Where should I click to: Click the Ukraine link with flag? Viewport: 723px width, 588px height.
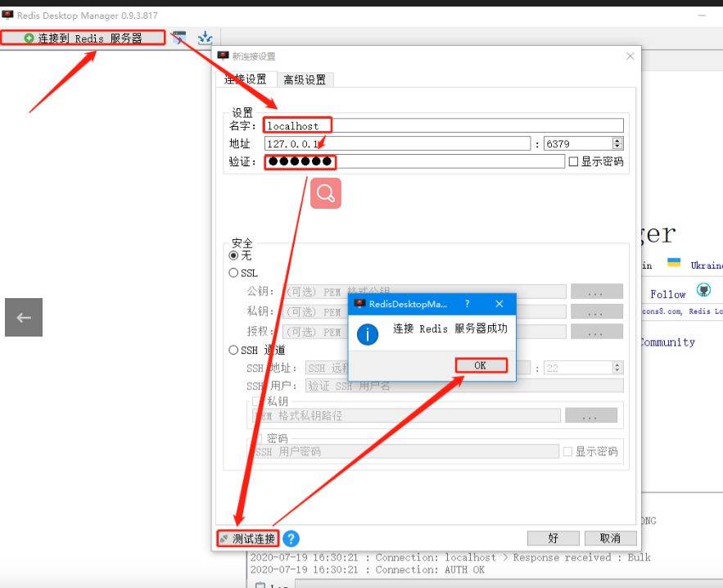tap(707, 265)
